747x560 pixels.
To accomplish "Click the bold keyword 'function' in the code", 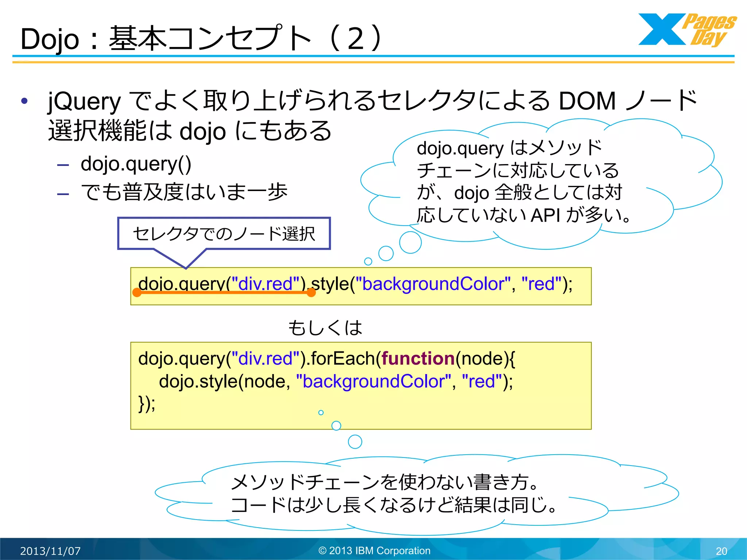I will pyautogui.click(x=418, y=358).
